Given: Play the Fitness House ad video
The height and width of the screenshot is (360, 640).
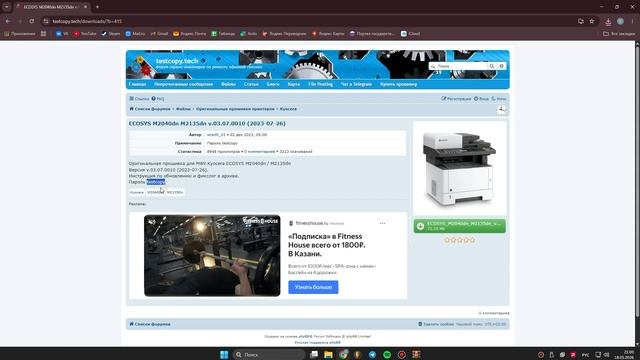Looking at the screenshot, I should 212,256.
